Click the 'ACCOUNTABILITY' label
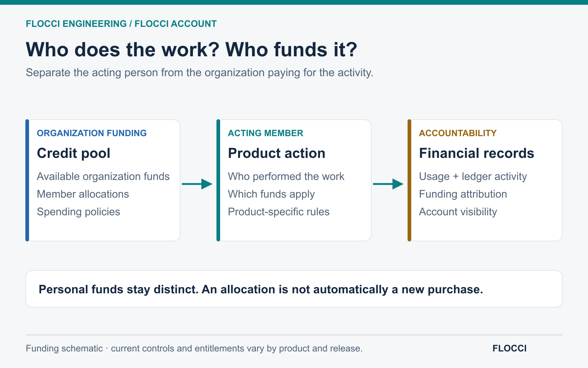588x368 pixels. (458, 133)
